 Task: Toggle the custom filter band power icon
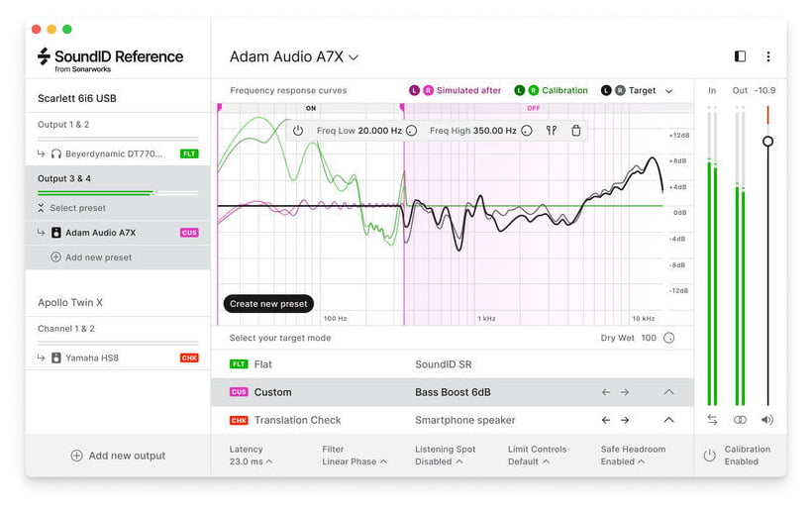(x=298, y=131)
